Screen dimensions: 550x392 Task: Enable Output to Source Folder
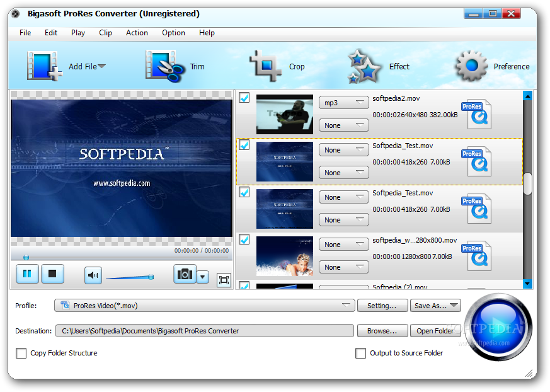click(360, 353)
